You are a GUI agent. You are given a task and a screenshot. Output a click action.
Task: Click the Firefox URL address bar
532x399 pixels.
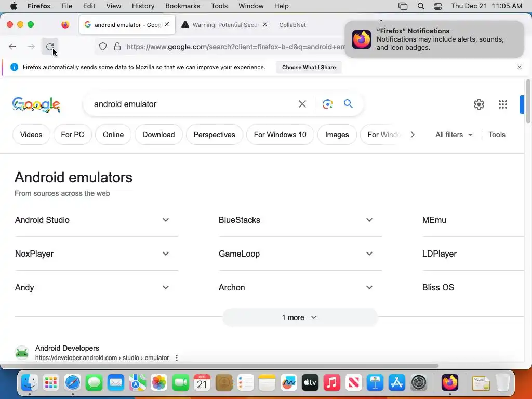click(x=235, y=46)
